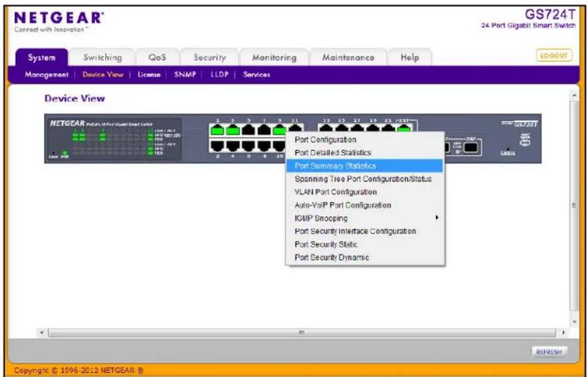
Task: Click the Device View heading
Action: 75,98
